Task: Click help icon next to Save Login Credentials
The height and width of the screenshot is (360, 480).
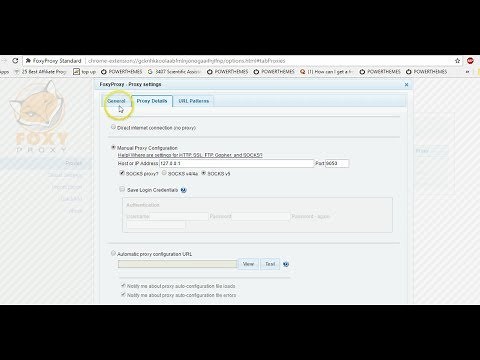Action: point(183,190)
